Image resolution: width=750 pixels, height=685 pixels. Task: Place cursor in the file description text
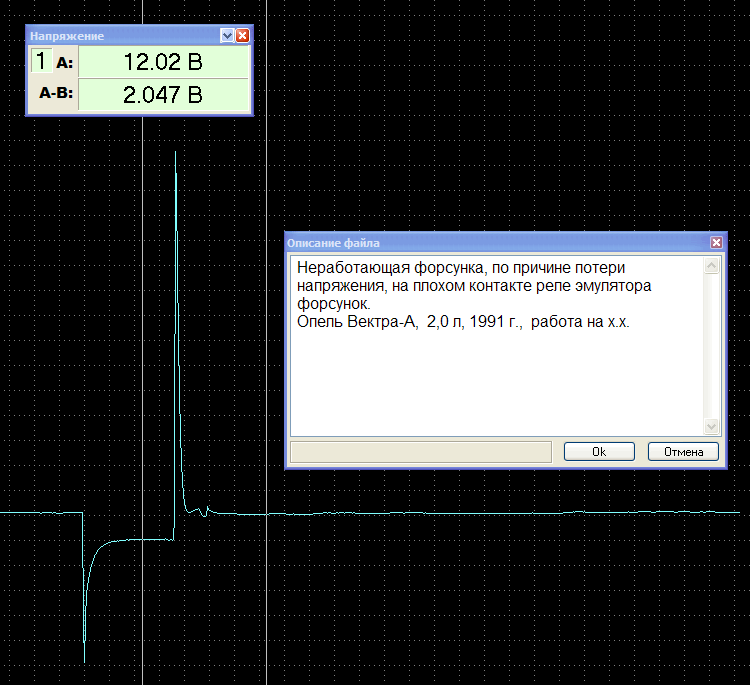coord(497,345)
